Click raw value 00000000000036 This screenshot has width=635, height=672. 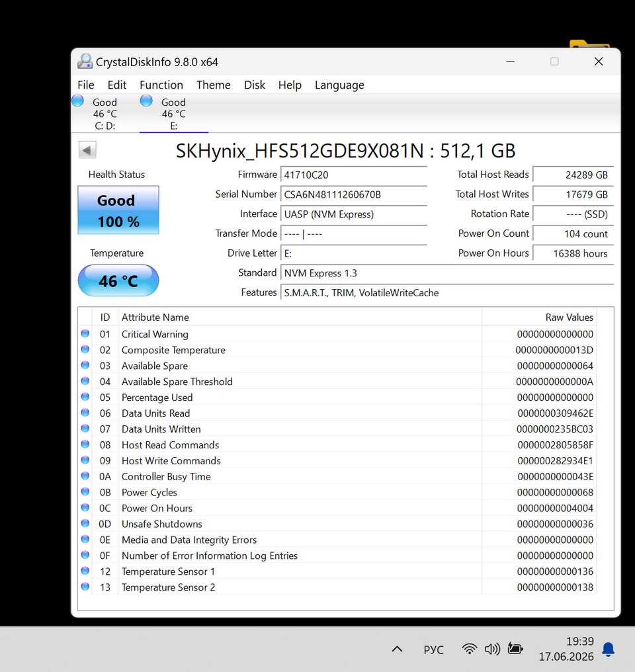point(555,524)
